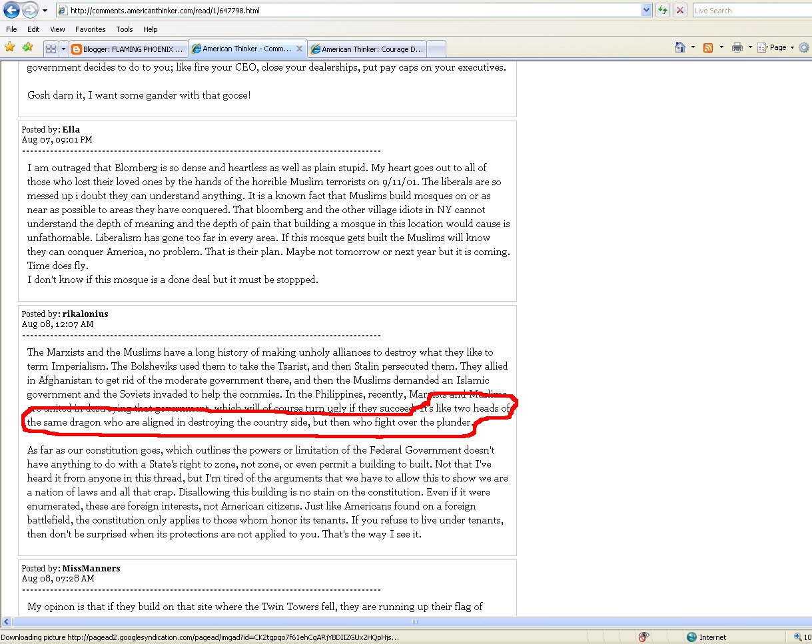The width and height of the screenshot is (812, 644).
Task: Click the Blogger favicon on first tab
Action: pyautogui.click(x=77, y=49)
